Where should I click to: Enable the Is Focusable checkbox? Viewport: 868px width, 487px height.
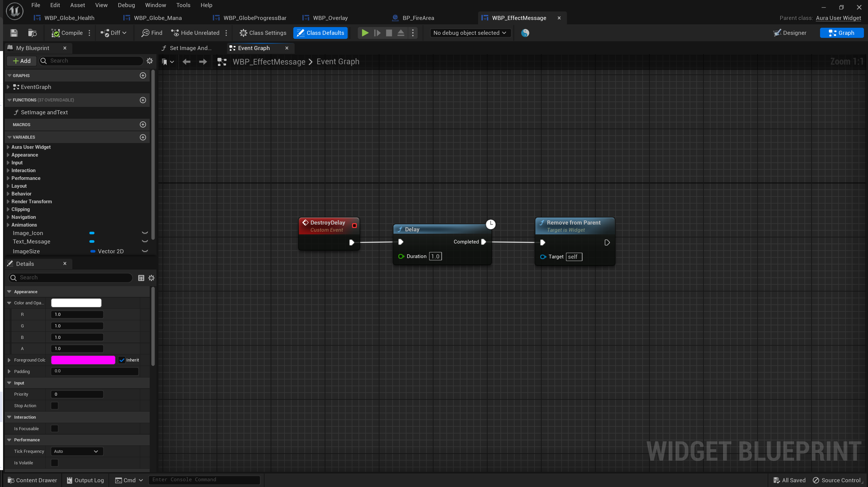click(54, 428)
